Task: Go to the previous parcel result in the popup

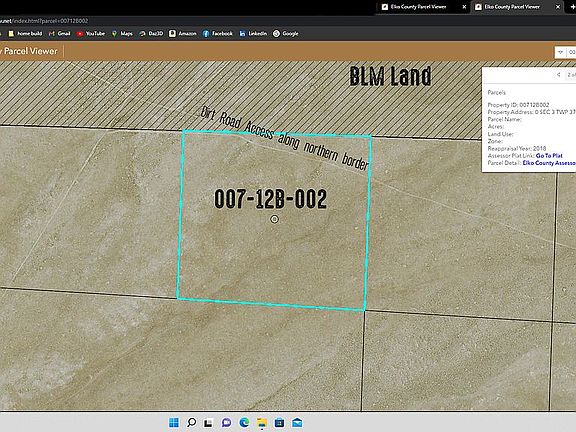Action: [558, 75]
